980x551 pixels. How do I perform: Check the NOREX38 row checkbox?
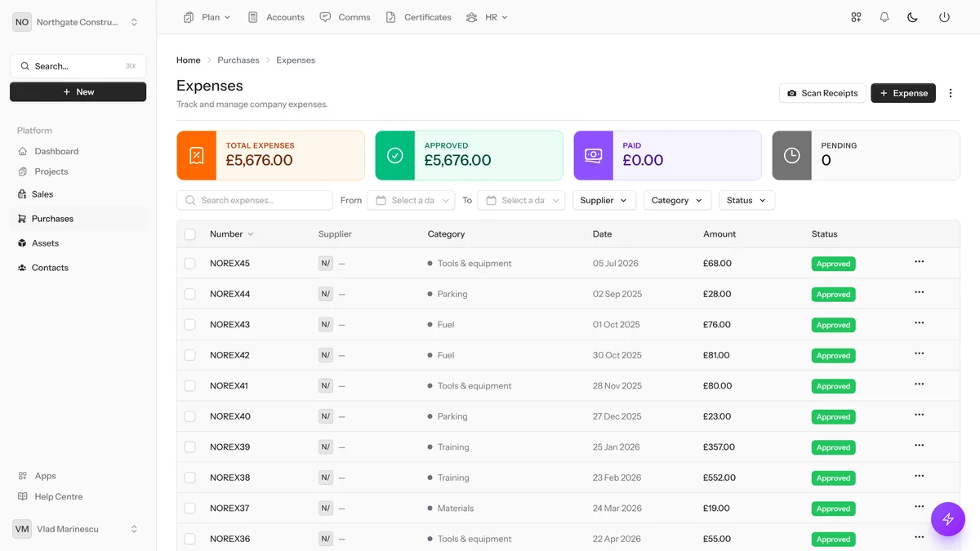click(x=190, y=478)
